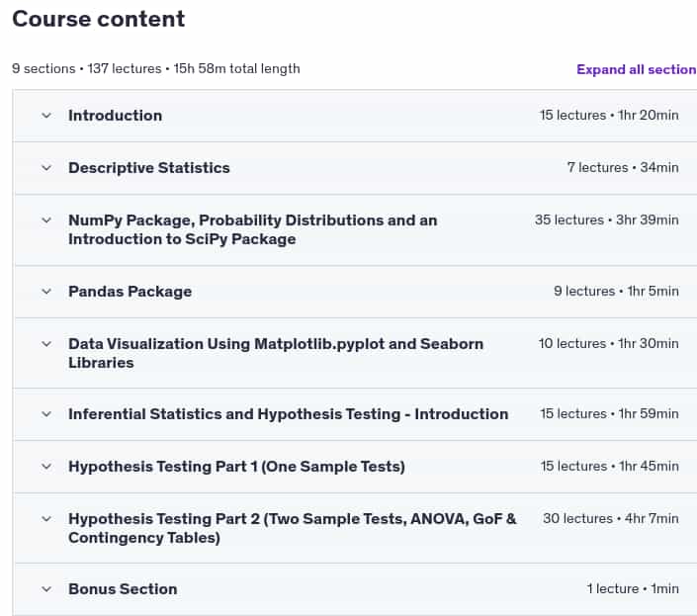Open the Descriptive Statistics section title

pyautogui.click(x=149, y=168)
